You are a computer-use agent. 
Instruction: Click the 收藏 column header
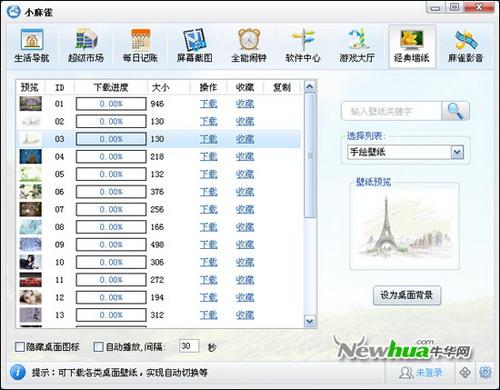pos(245,87)
